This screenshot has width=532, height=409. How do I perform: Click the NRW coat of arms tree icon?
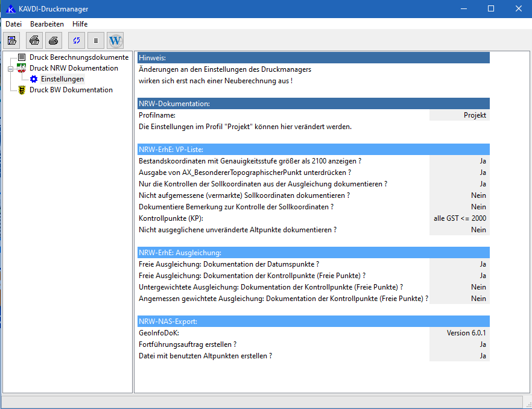click(x=22, y=68)
